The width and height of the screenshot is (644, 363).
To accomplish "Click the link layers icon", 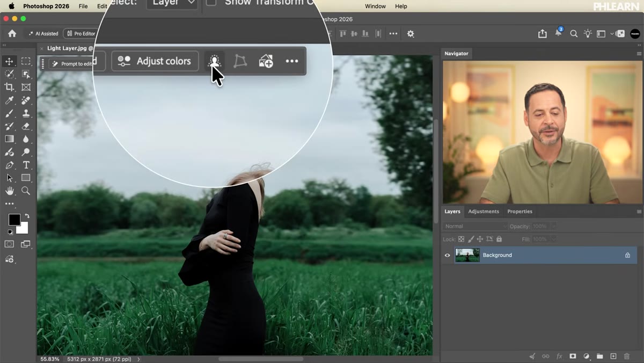I will (x=546, y=356).
